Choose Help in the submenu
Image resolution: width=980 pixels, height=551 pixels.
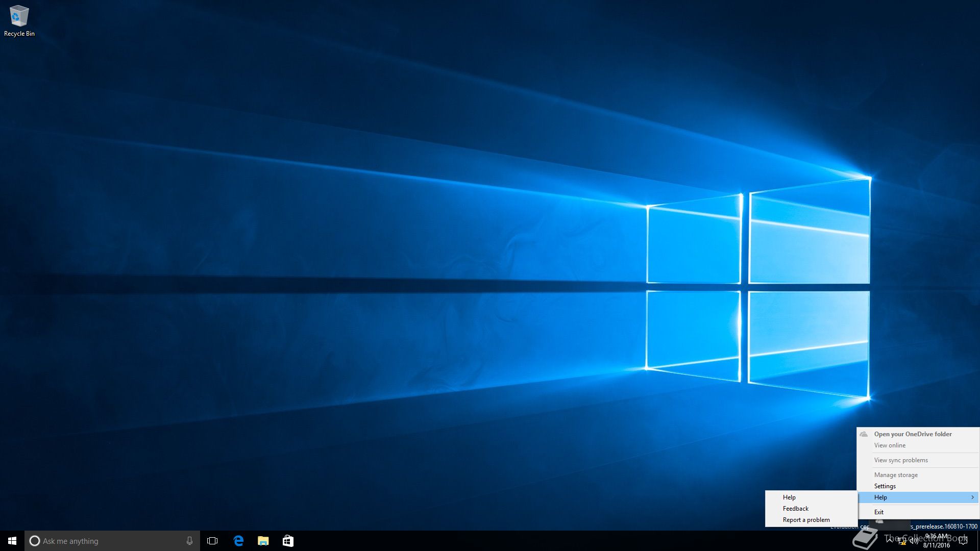811,497
